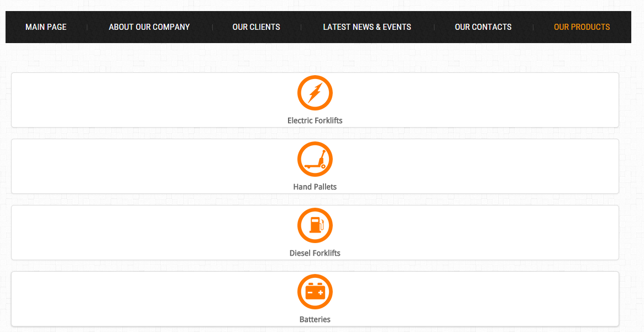644x332 pixels.
Task: Open Latest News & Events section
Action: pyautogui.click(x=367, y=27)
